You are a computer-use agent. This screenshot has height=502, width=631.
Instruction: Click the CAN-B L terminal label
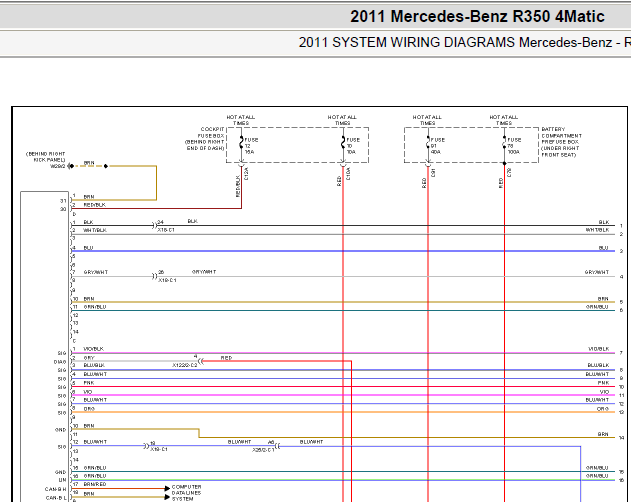[56, 498]
